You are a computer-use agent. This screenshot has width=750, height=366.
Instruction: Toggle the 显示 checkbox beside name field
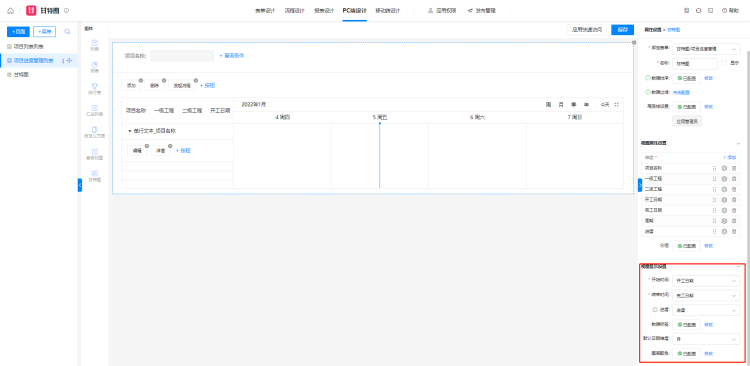point(724,63)
